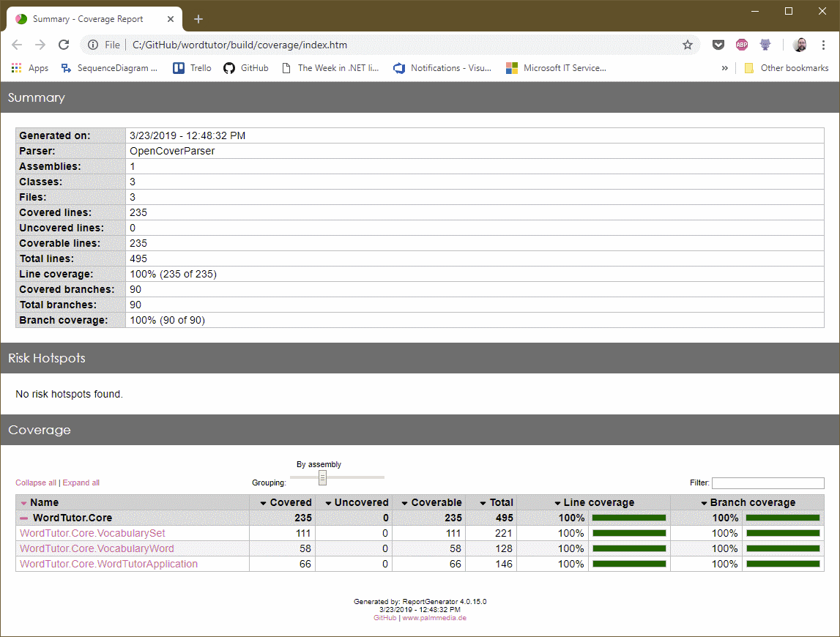
Task: Open the WordTutor.Core.VocabularySet class link
Action: tap(92, 534)
